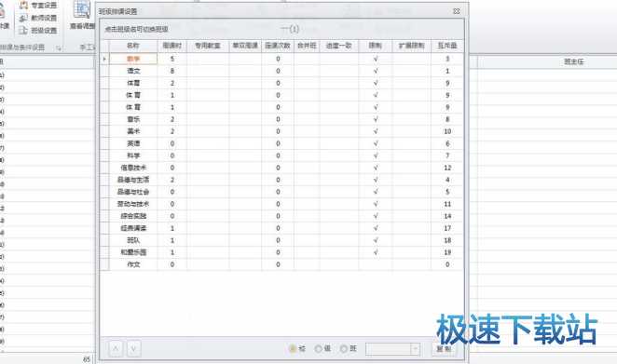
Task: Select the 品德与生活 subject row
Action: coord(281,180)
